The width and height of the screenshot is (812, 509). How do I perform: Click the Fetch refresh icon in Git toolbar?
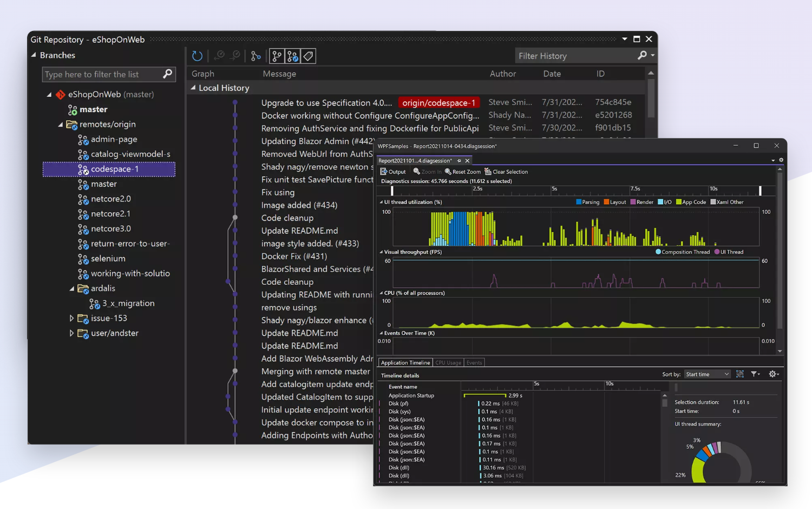pos(197,56)
